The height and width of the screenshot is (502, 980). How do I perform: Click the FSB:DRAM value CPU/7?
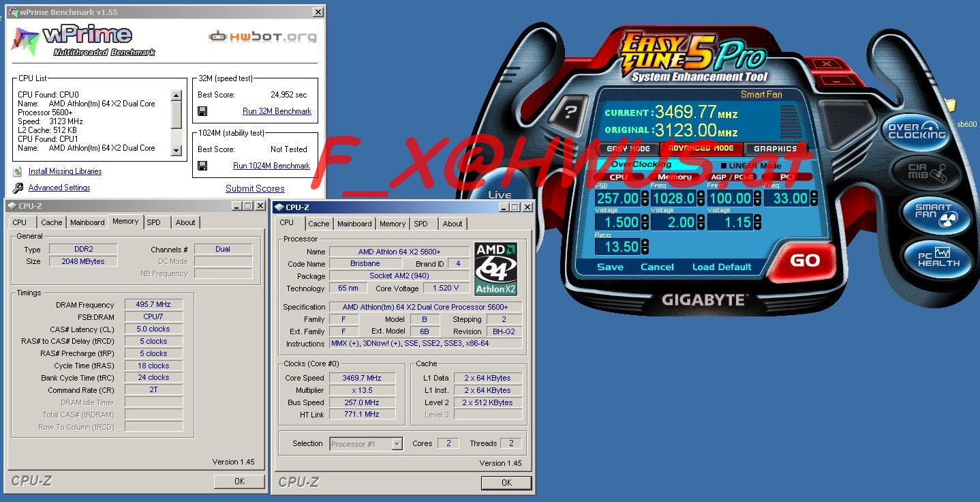tap(153, 317)
